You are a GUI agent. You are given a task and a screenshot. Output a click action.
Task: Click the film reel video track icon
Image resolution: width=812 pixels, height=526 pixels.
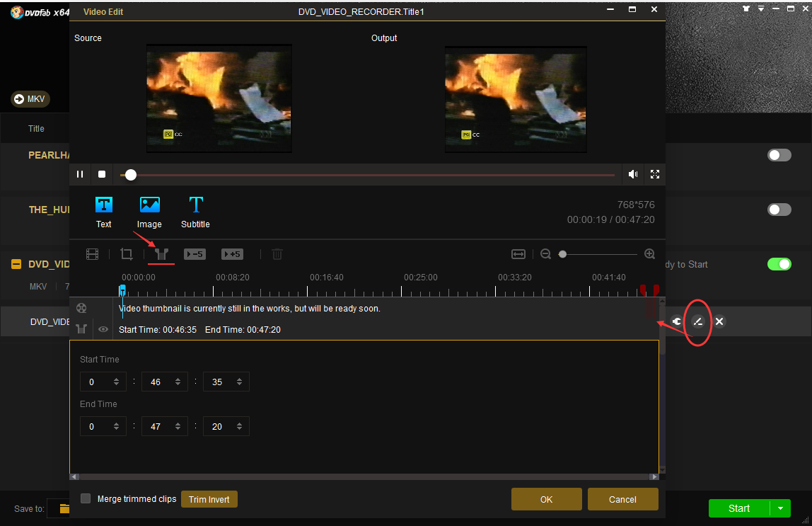tap(81, 308)
